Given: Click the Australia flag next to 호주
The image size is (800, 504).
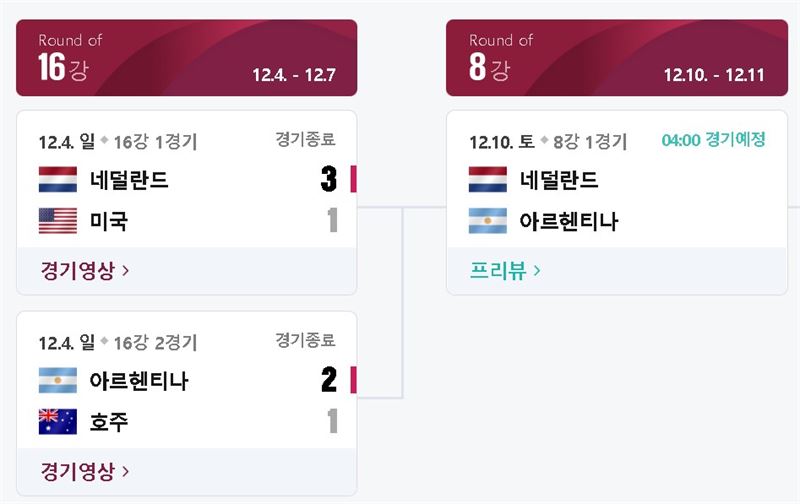Looking at the screenshot, I should tap(58, 421).
